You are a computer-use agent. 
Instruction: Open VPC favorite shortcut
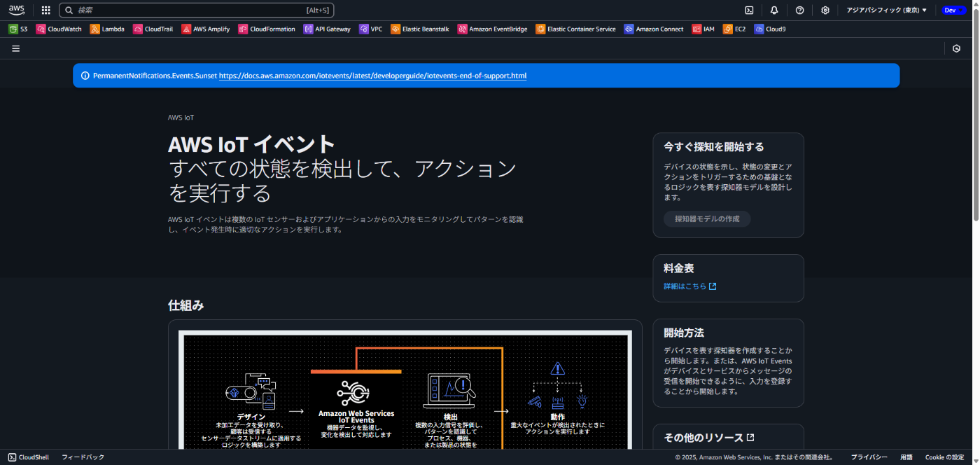click(x=371, y=29)
